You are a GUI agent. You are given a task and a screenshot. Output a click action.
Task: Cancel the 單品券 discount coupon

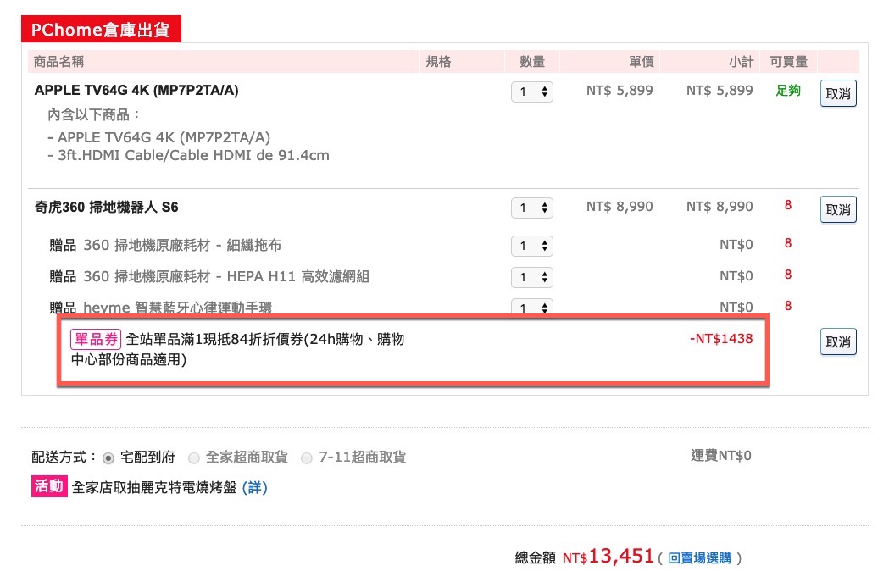(838, 342)
